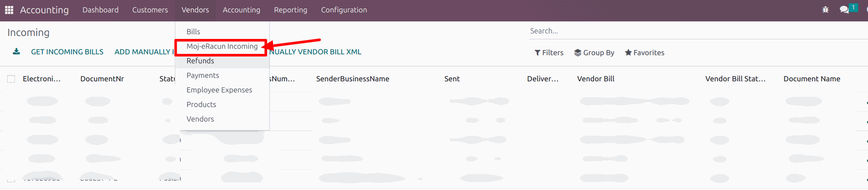Go to the Dashboard link
The height and width of the screenshot is (190, 868).
[100, 10]
